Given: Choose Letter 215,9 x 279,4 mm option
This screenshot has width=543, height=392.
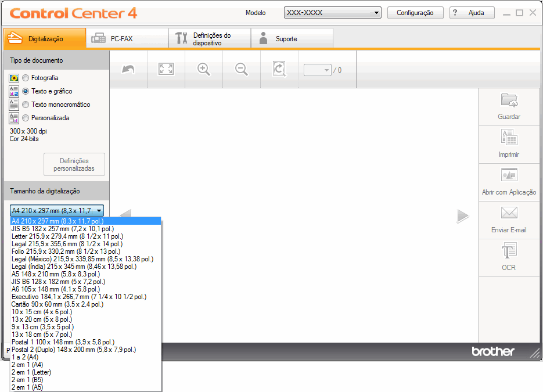Looking at the screenshot, I should point(86,236).
